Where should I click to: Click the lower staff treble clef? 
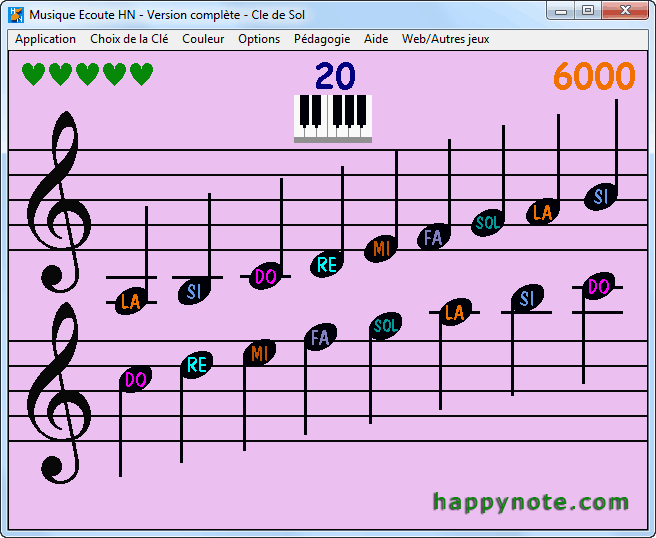click(x=59, y=393)
